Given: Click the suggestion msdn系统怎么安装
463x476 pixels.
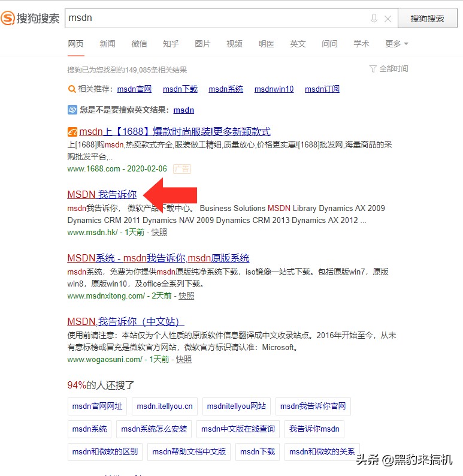Looking at the screenshot, I should (154, 429).
